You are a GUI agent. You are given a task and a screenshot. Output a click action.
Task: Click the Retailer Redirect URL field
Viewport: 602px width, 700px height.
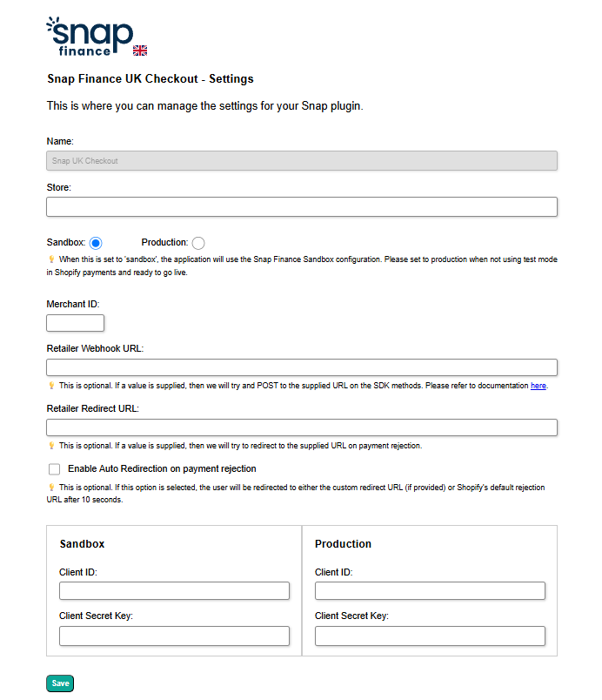pos(302,427)
